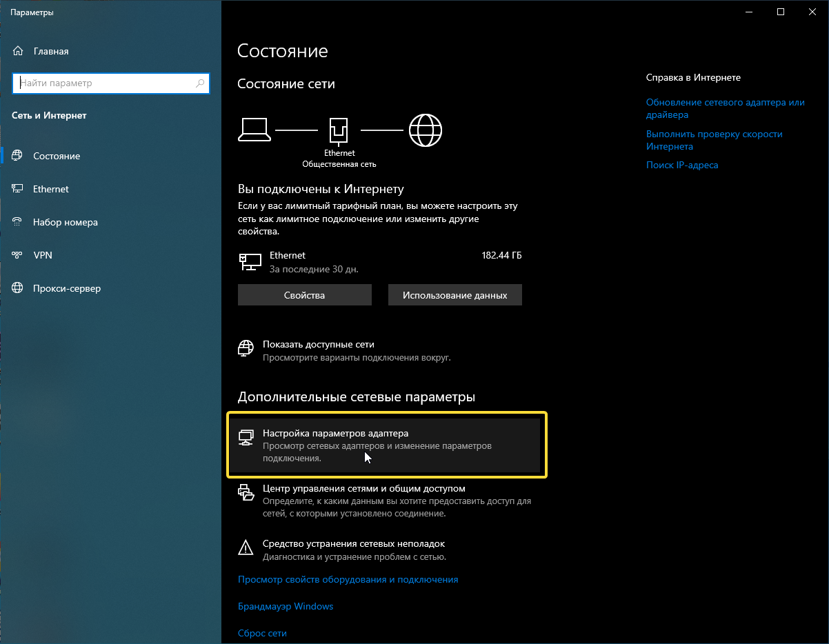
Task: Click the icon beside Показать доступные сети
Action: (x=246, y=348)
